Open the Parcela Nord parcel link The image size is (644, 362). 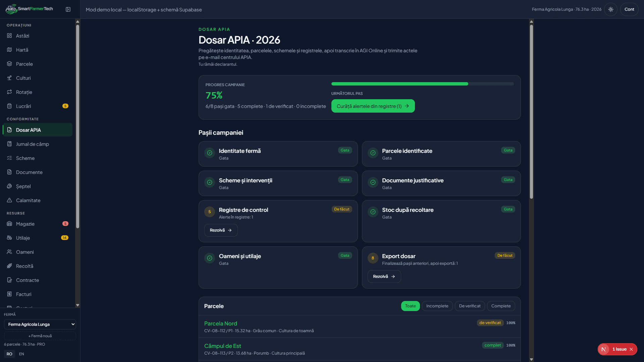coord(221,323)
